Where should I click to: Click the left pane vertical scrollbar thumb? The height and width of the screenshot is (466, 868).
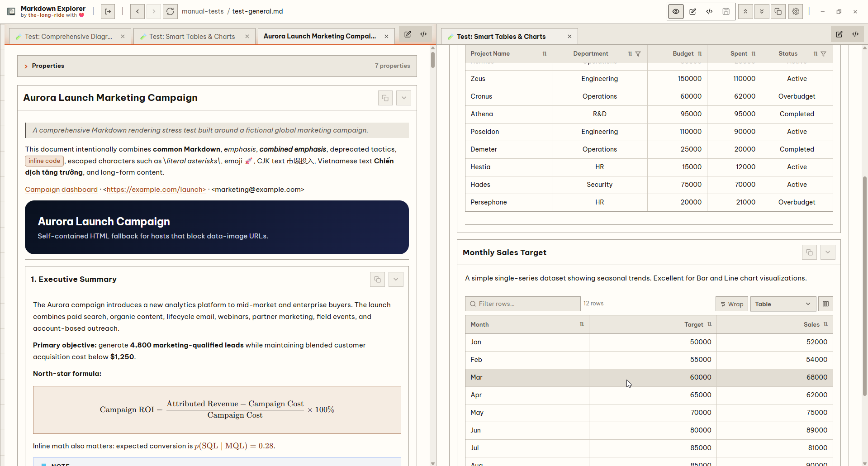coord(433,60)
